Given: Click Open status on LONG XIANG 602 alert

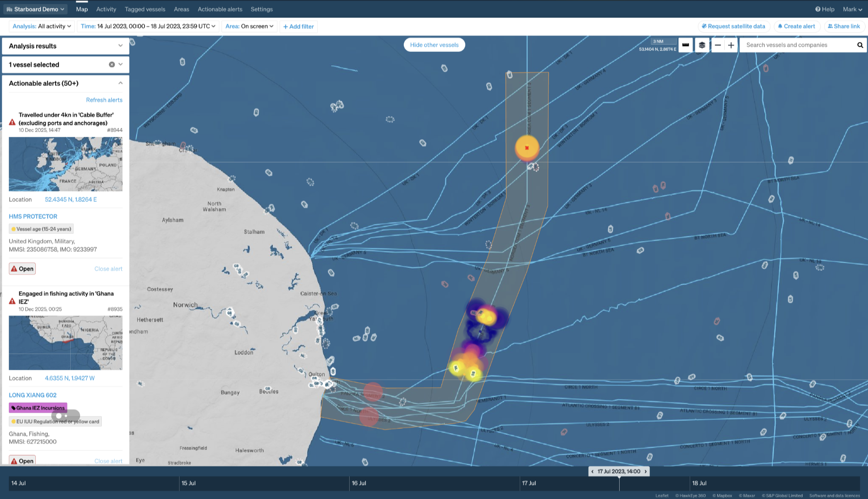Looking at the screenshot, I should (x=22, y=461).
